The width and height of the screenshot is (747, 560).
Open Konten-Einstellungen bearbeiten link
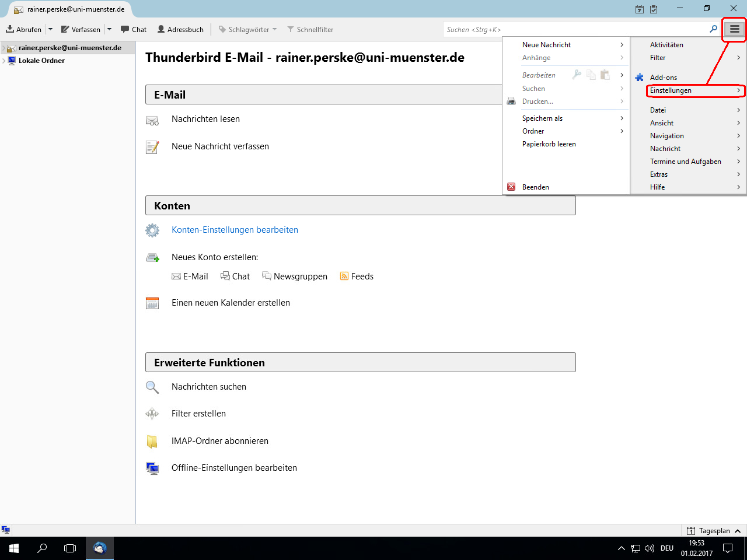(x=235, y=230)
